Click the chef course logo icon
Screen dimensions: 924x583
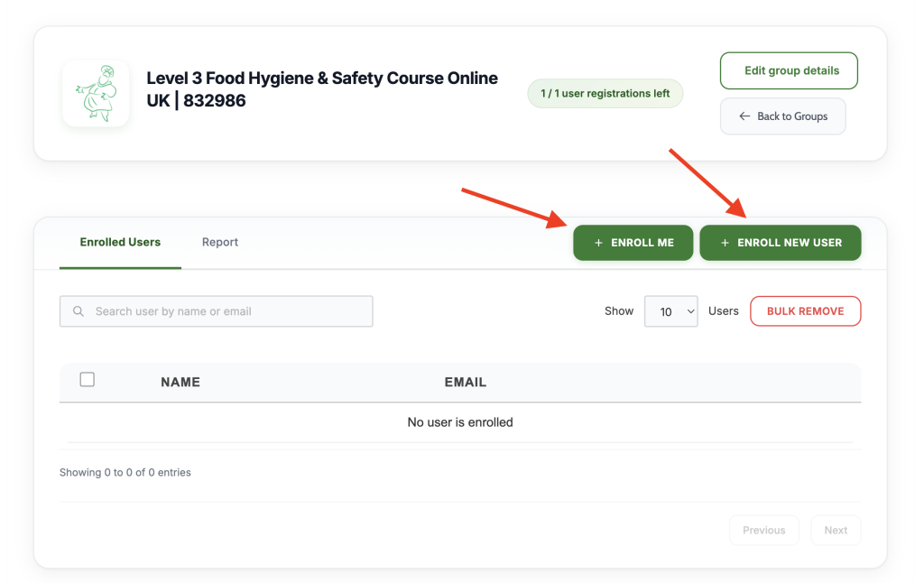96,94
